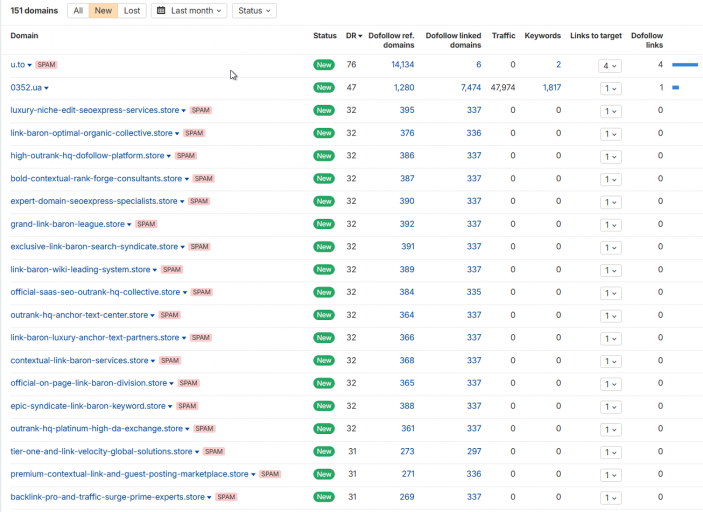
Task: Click SPAM tag next to u.to
Action: (46, 65)
